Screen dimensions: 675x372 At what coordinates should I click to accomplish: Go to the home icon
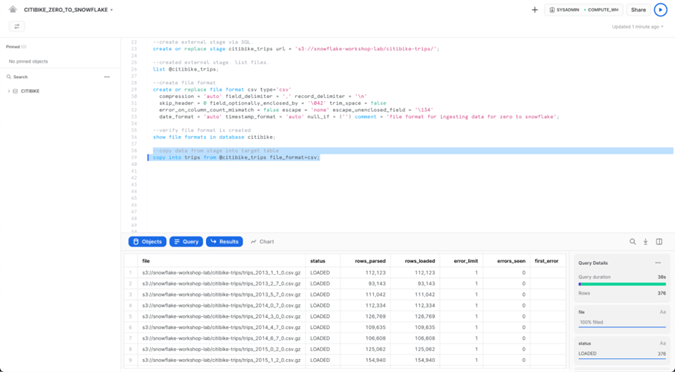12,9
